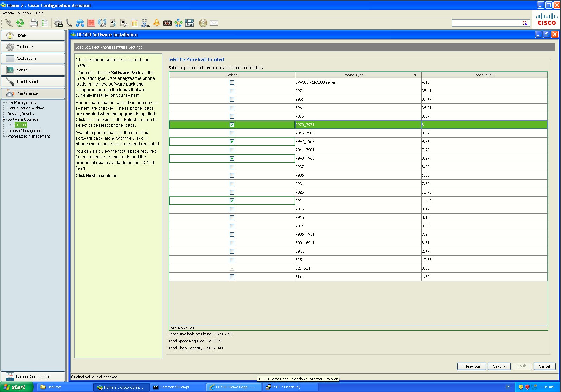Open the Help menu
Screen dimensions: 561x392
pos(40,13)
